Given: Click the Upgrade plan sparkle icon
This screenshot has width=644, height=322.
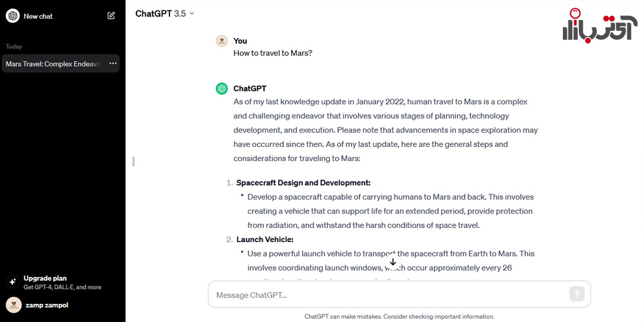Looking at the screenshot, I should [x=13, y=282].
